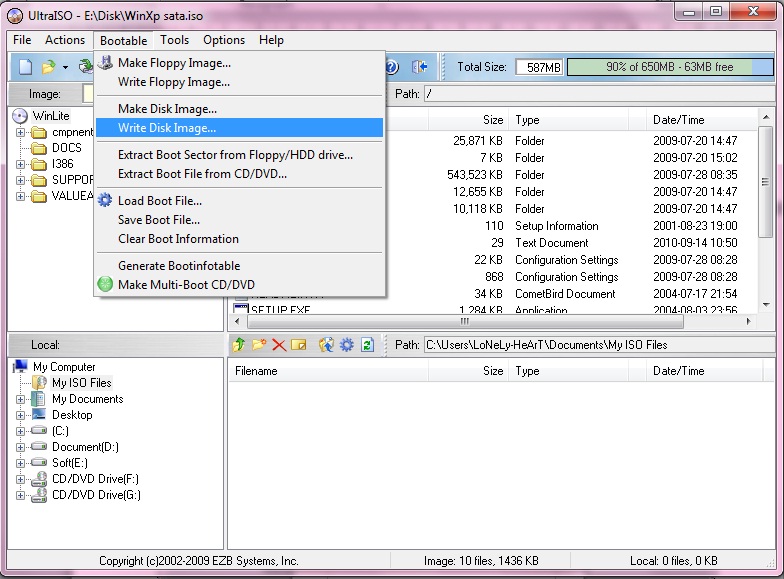
Task: Click the vertical scrollbar down arrow in image list
Action: (x=766, y=304)
